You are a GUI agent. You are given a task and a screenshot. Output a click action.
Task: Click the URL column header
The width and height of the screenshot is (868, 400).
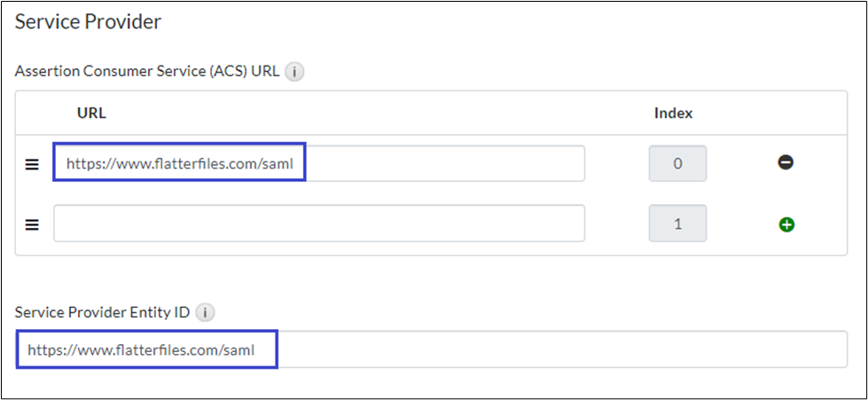pos(92,113)
